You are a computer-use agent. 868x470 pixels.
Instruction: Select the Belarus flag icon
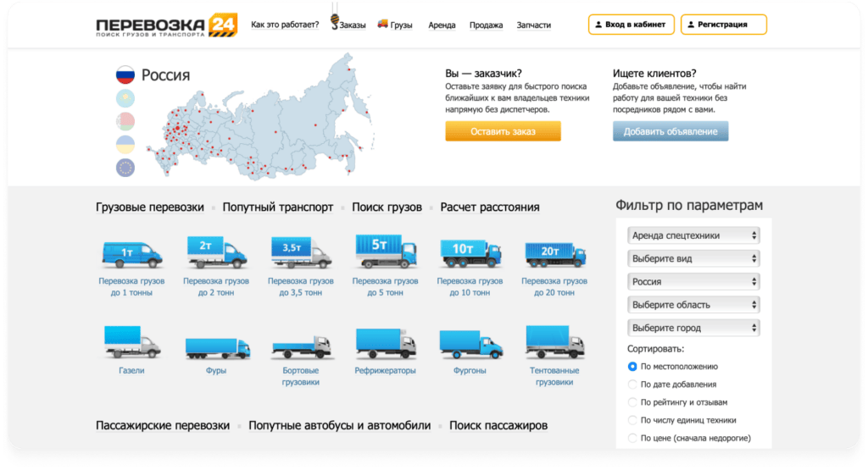tap(125, 121)
